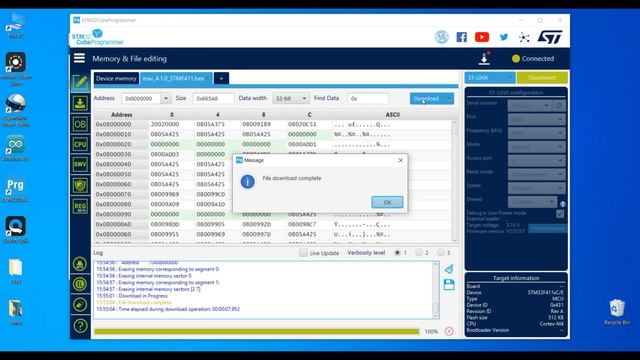
Task: Open the shield security sidebar icon
Action: (80, 186)
